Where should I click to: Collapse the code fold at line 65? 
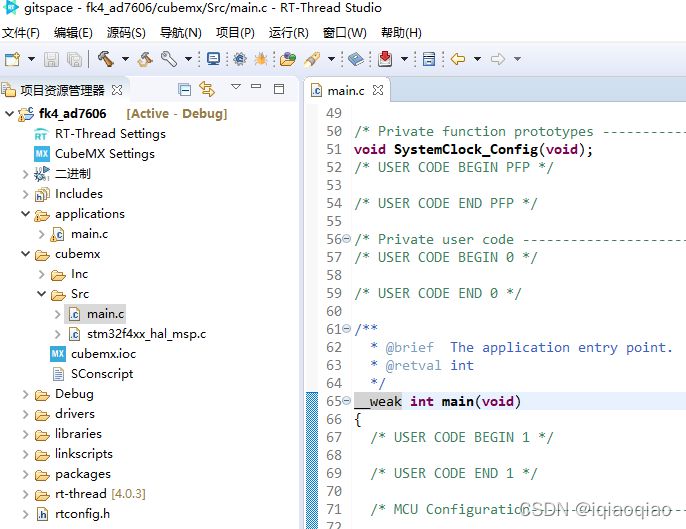(346, 400)
